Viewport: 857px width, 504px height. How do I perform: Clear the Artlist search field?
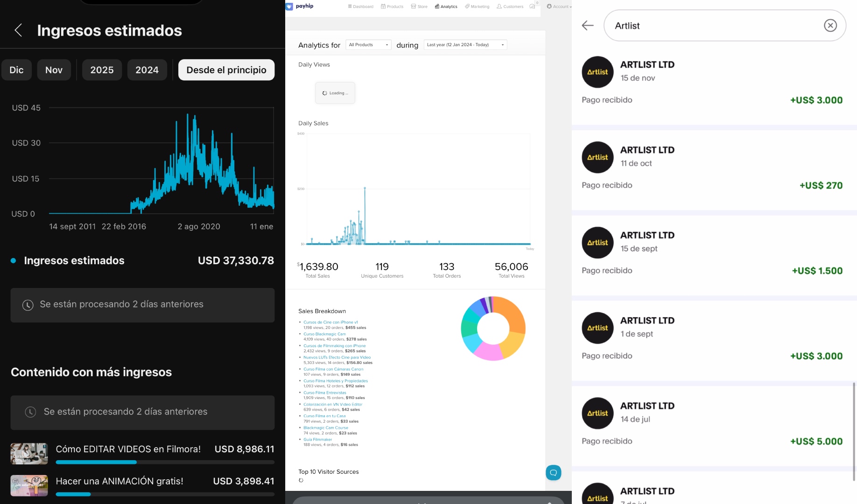coord(830,26)
